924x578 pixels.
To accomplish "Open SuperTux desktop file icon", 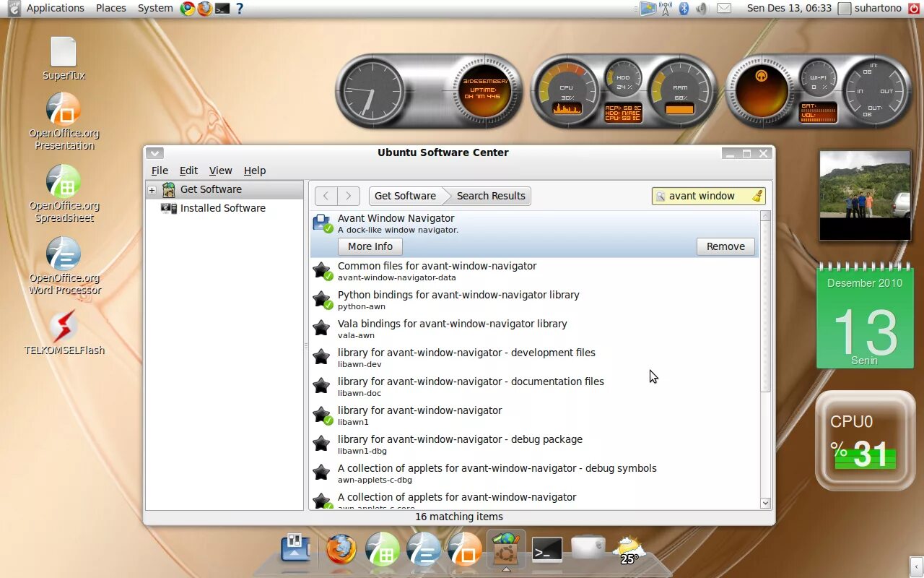I will click(x=64, y=52).
